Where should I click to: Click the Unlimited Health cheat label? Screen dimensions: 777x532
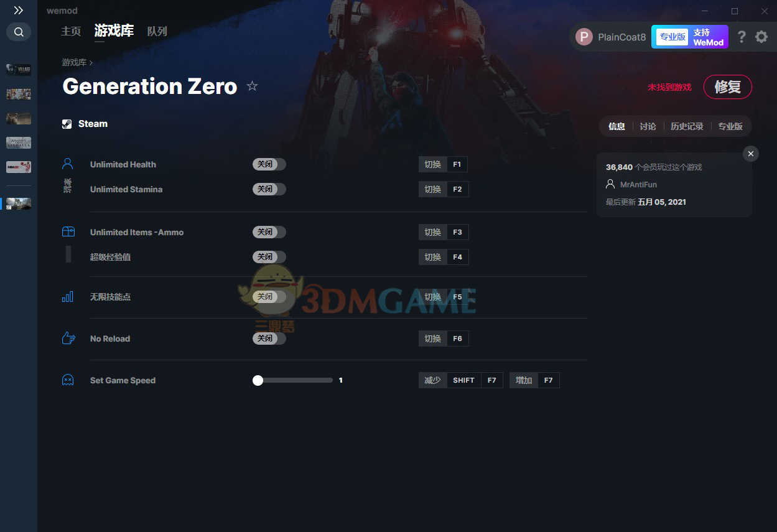123,164
